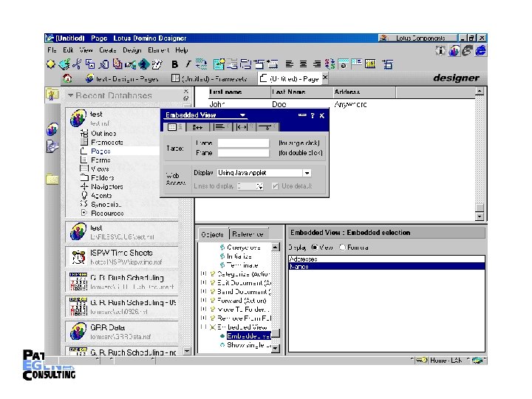This screenshot has width=532, height=399.
Task: Open the Help menu
Action: click(182, 50)
